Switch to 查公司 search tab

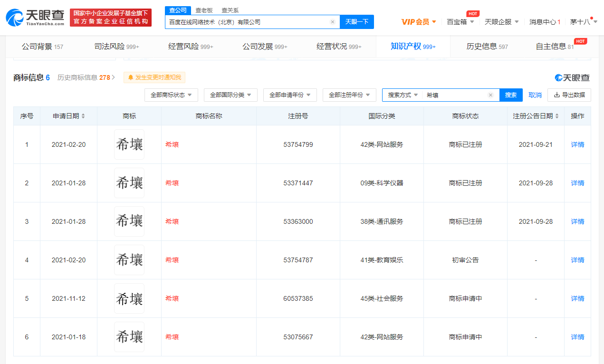(178, 10)
